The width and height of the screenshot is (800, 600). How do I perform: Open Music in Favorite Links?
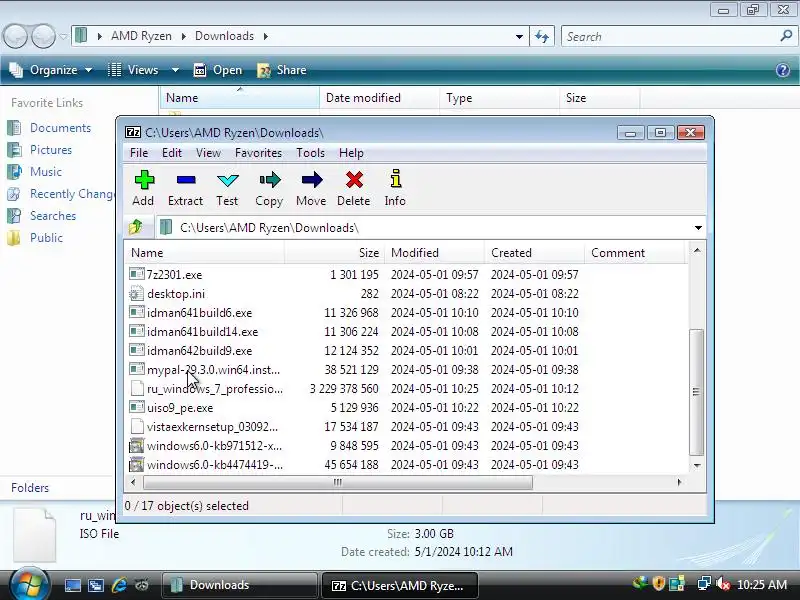tap(46, 171)
